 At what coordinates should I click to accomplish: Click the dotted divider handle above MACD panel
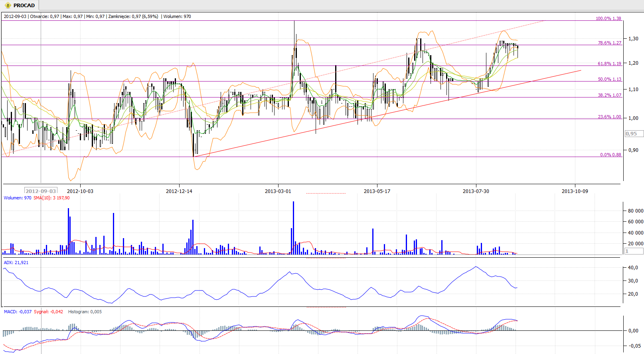(x=326, y=307)
